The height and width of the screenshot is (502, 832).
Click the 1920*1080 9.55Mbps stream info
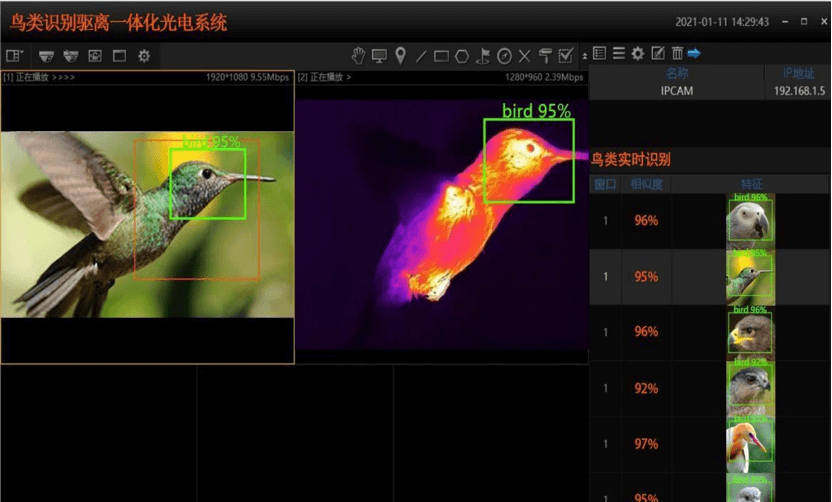[x=247, y=77]
